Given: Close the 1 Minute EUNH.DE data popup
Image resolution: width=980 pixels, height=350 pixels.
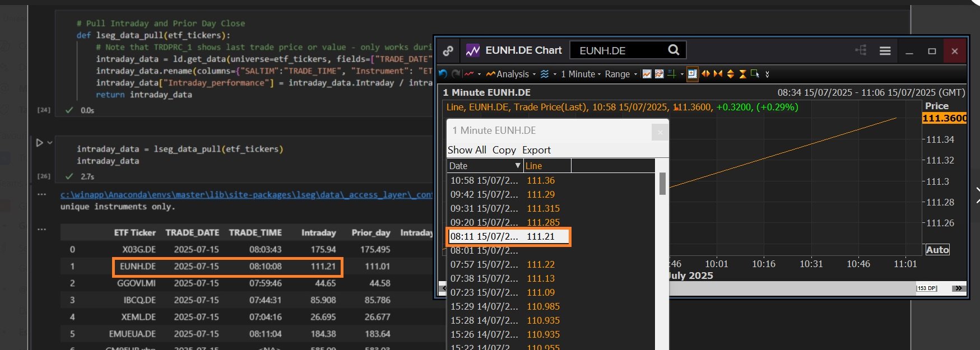Looking at the screenshot, I should point(659,132).
